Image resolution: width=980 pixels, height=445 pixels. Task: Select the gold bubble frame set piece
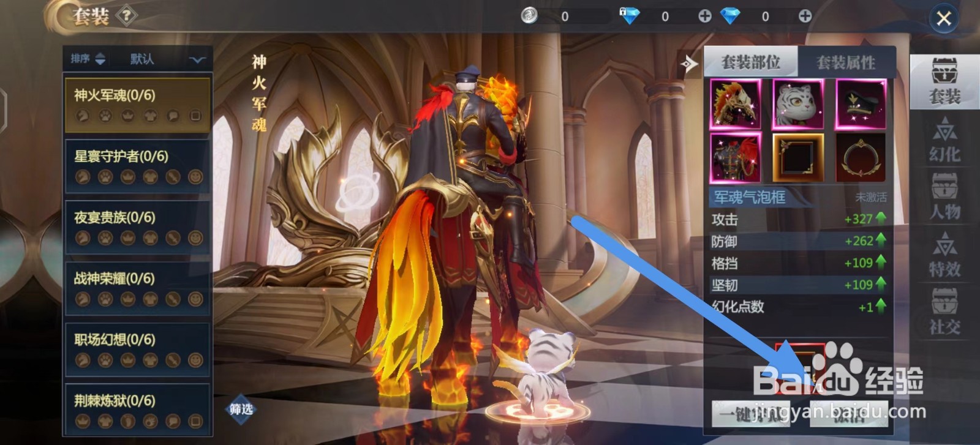coord(798,158)
